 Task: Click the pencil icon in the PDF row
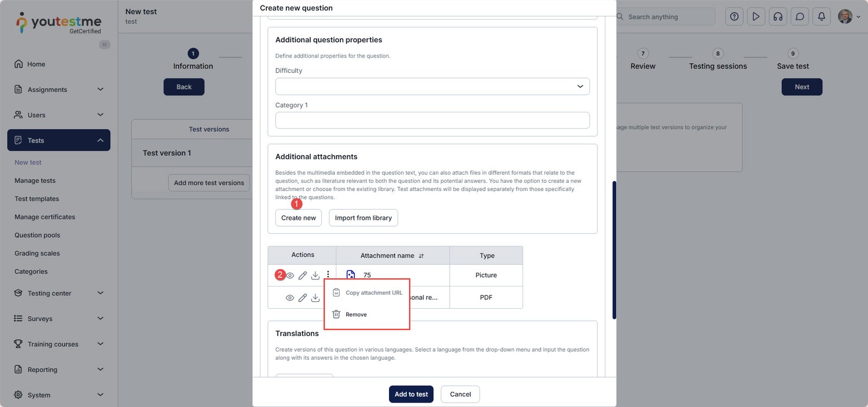click(x=303, y=298)
